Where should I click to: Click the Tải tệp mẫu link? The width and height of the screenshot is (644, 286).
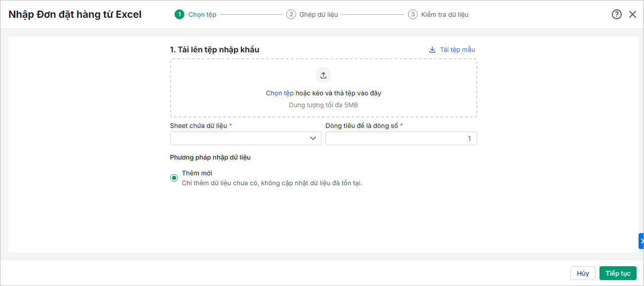458,49
